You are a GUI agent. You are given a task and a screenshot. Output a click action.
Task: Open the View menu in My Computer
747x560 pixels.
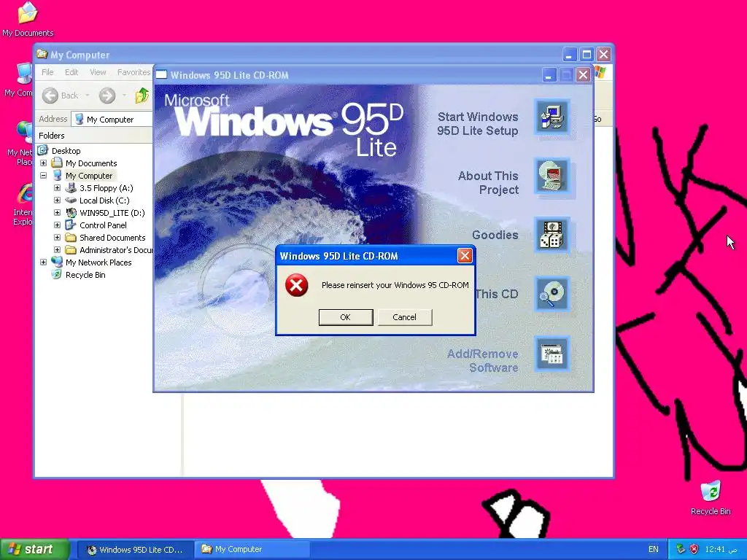point(98,72)
